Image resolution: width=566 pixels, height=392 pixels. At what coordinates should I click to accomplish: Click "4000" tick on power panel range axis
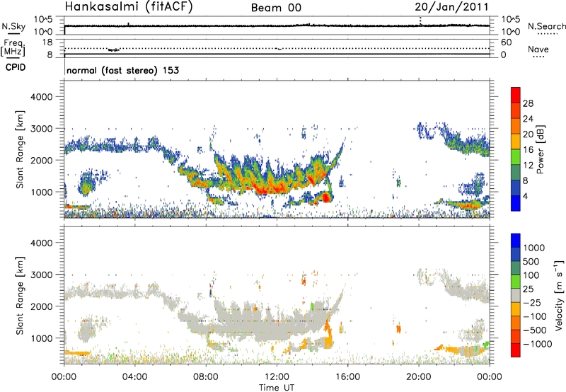(x=41, y=97)
